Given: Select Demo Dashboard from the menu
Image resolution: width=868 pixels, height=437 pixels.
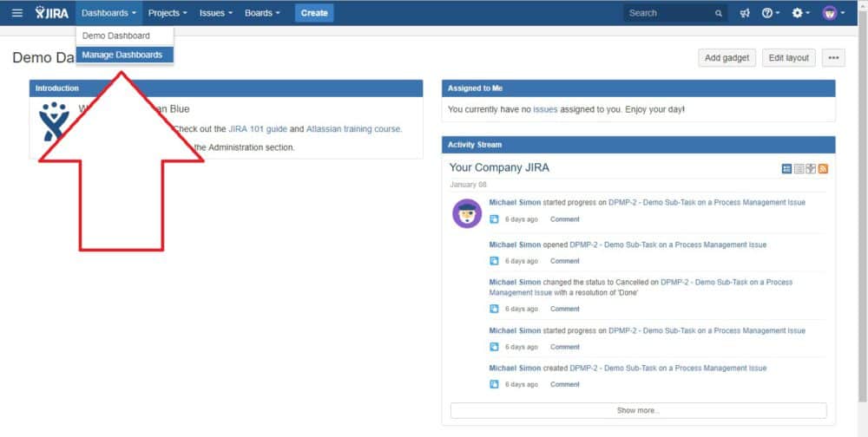Looking at the screenshot, I should (124, 36).
